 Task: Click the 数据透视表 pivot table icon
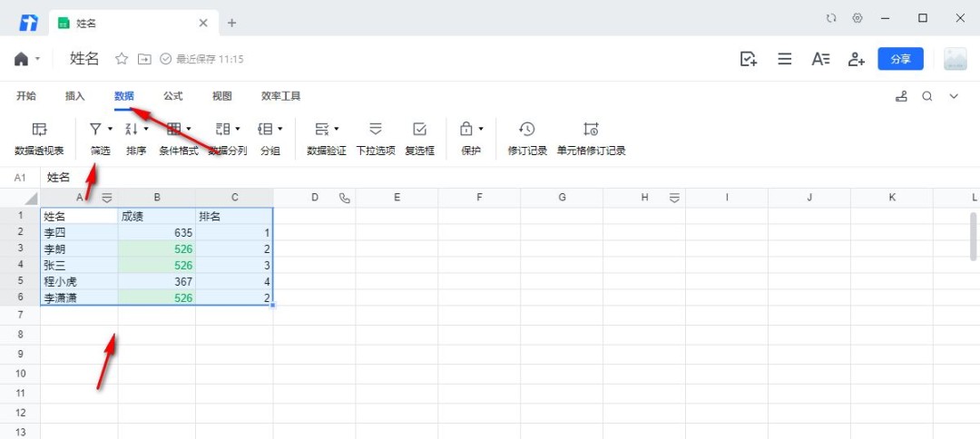click(x=39, y=130)
